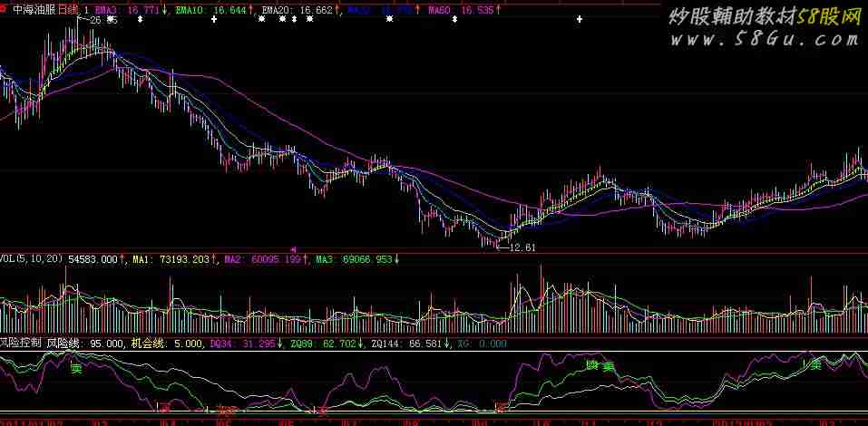Screen dimensions: 868x426
Task: Select the EMA3 moving average label
Action: click(x=108, y=10)
